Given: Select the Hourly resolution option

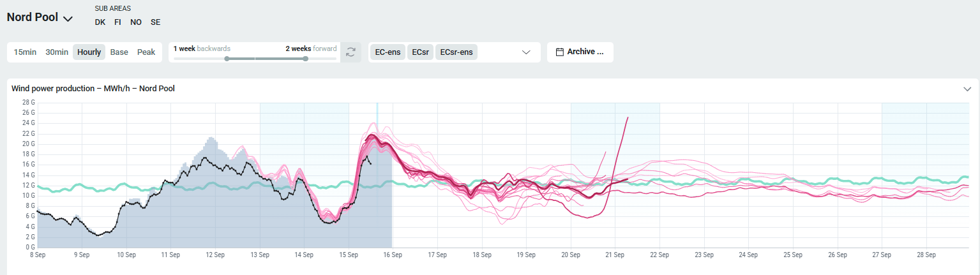Looking at the screenshot, I should pos(89,52).
